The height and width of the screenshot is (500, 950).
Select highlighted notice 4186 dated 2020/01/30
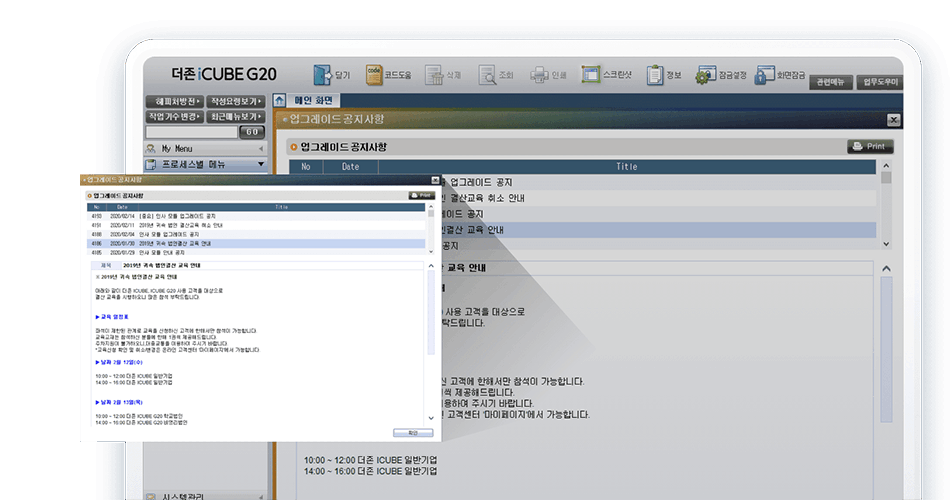point(256,244)
